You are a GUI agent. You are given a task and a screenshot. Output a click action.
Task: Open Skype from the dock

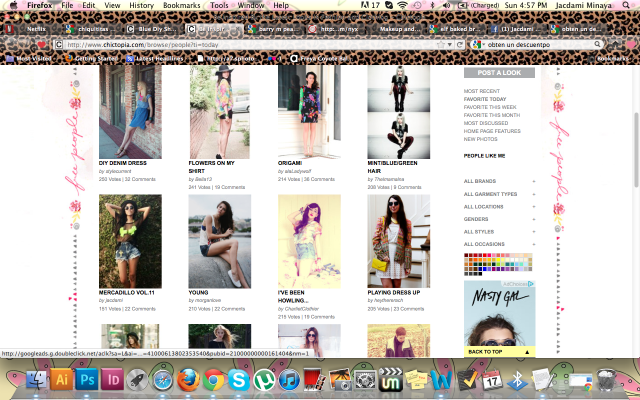(239, 380)
